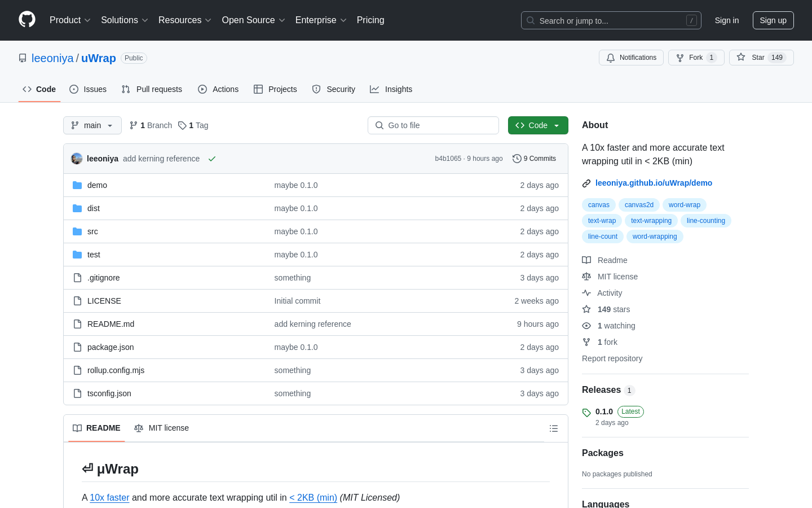Screen dimensions: 812x508
Task: Open the README.md file
Action: (x=111, y=324)
